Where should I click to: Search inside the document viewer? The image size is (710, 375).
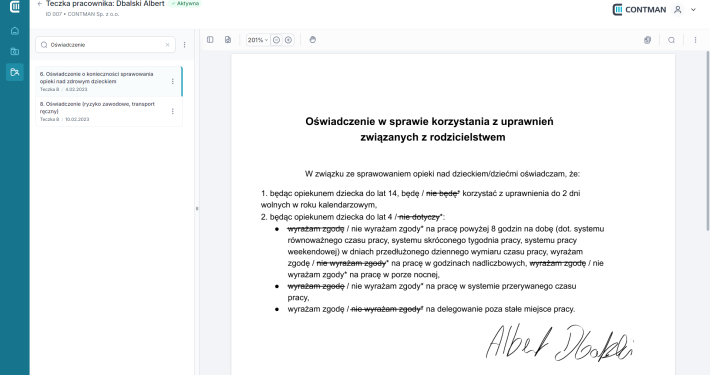tap(672, 40)
